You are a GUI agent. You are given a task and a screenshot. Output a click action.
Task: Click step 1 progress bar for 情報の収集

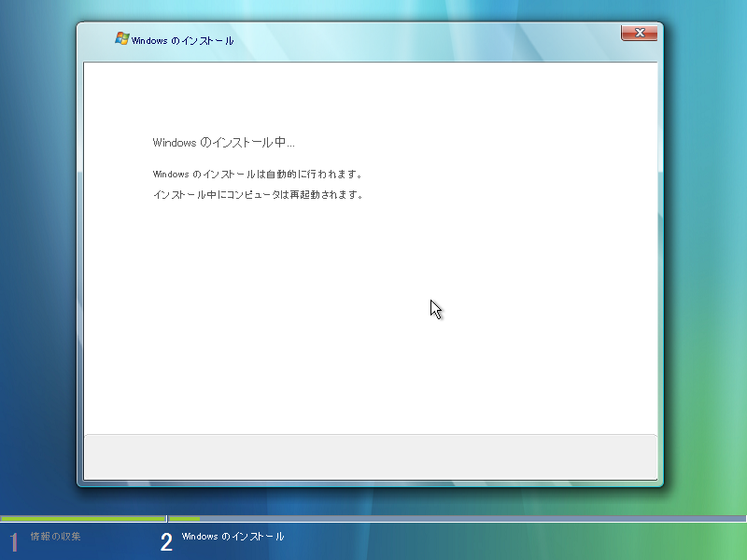point(83,519)
